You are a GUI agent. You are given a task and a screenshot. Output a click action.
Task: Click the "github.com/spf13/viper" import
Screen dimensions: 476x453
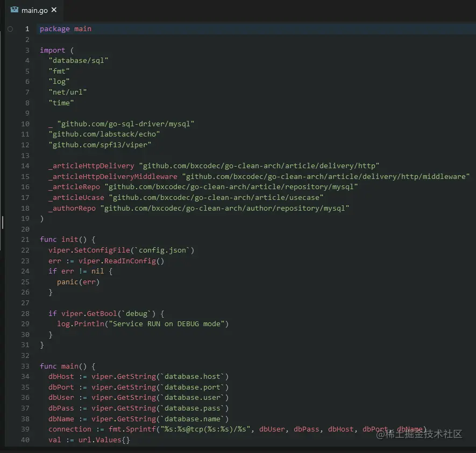point(100,145)
